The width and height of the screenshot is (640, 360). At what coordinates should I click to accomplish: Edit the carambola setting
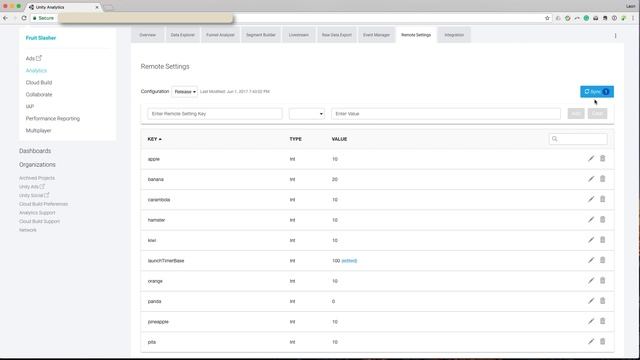pos(591,199)
